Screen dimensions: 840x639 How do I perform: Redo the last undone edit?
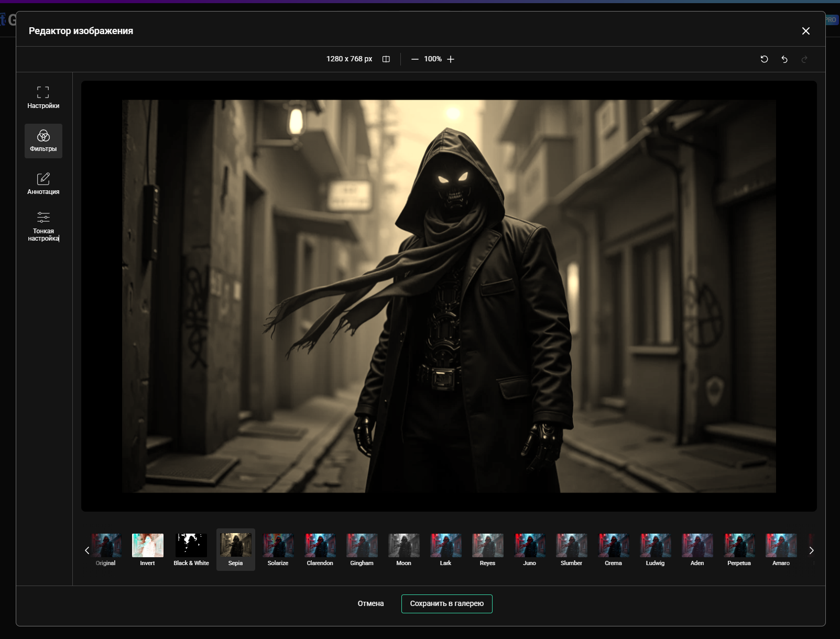(x=804, y=59)
